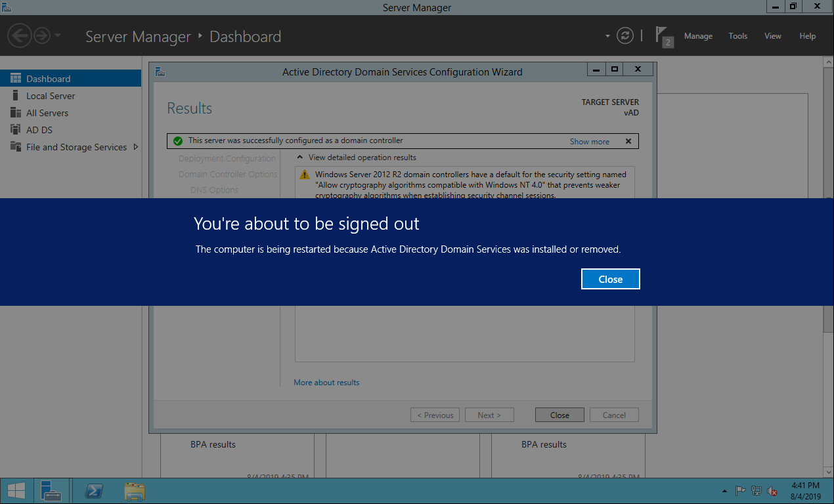This screenshot has width=834, height=504.
Task: Expand File and Storage Services arrow
Action: [136, 147]
